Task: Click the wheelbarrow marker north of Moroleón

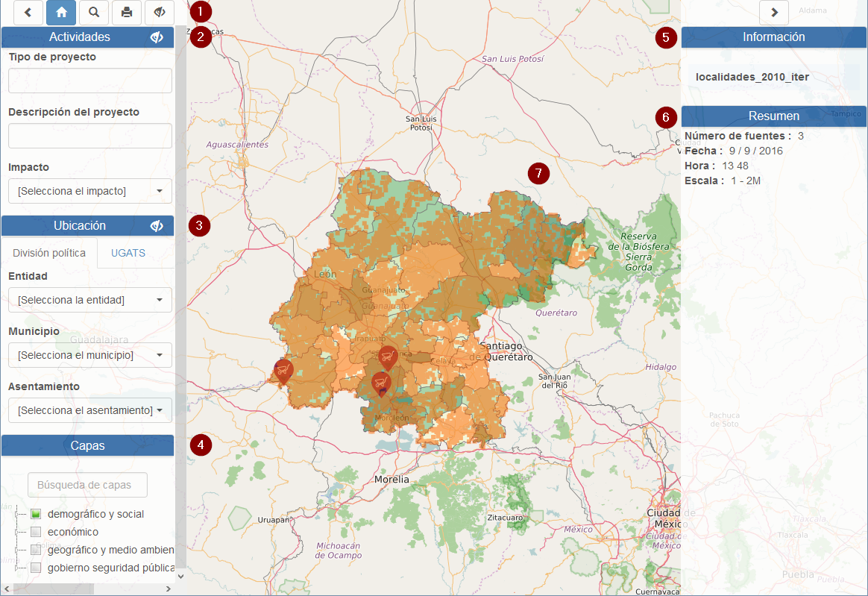Action: click(381, 383)
